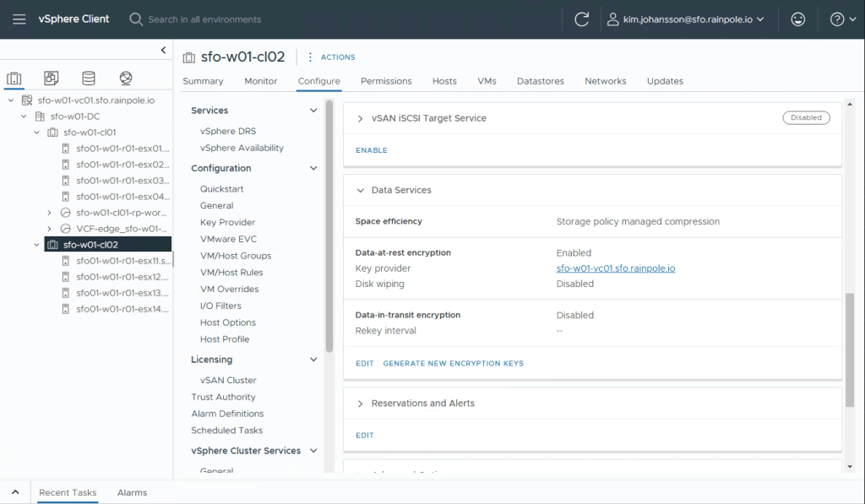Click Generate New Encryption Keys

[453, 364]
